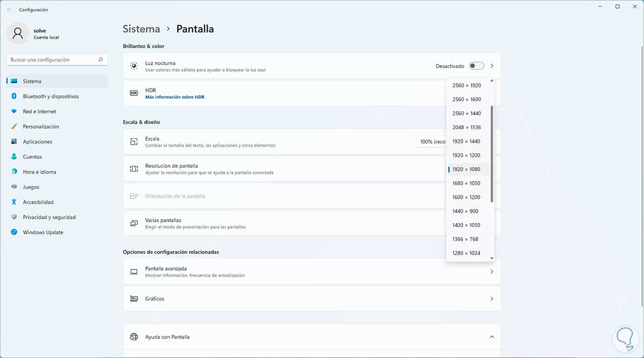This screenshot has height=358, width=644.
Task: Pick 1680 × 1050 from the list
Action: 466,183
